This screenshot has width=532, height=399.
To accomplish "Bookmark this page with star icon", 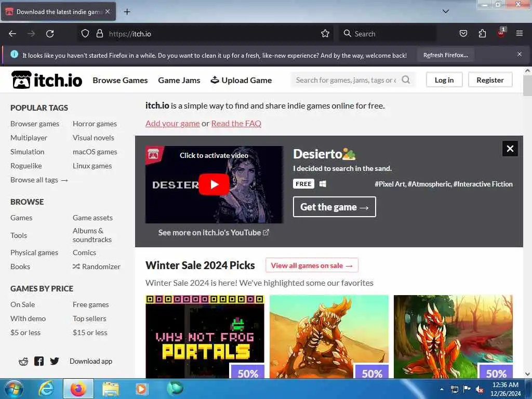I will point(325,34).
